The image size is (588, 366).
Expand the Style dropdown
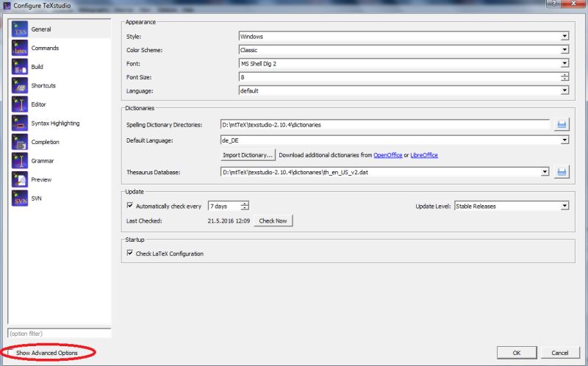[564, 36]
